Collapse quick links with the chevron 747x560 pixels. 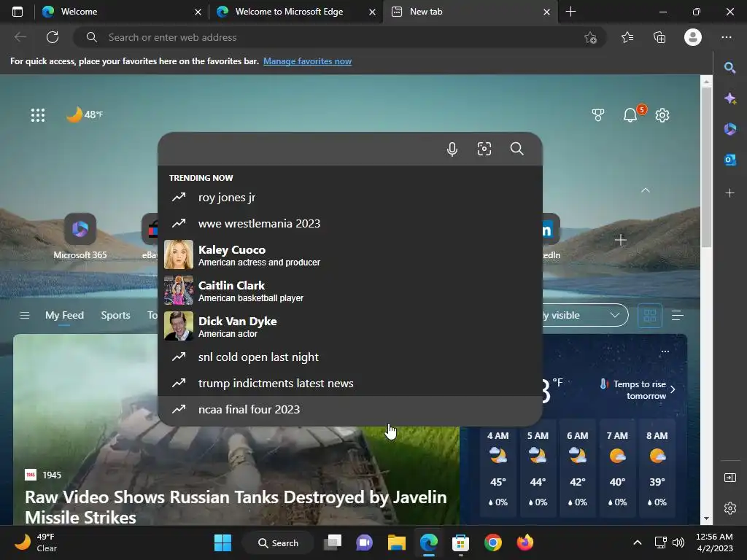point(646,190)
